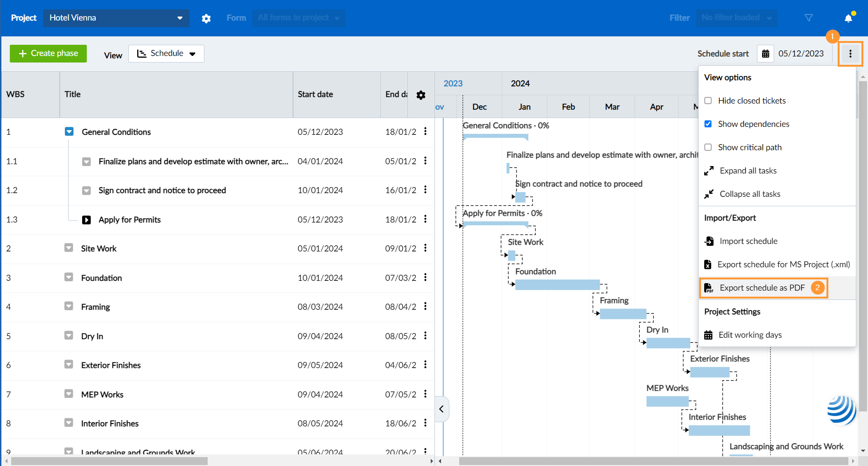The width and height of the screenshot is (868, 466).
Task: Click the filter funnel icon
Action: [809, 18]
